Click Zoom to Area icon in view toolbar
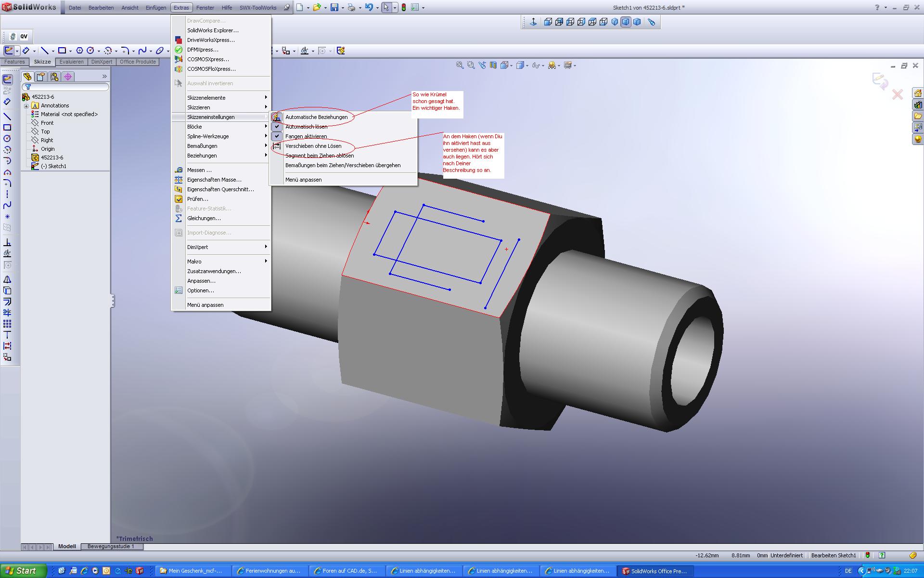924x578 pixels. [x=471, y=65]
